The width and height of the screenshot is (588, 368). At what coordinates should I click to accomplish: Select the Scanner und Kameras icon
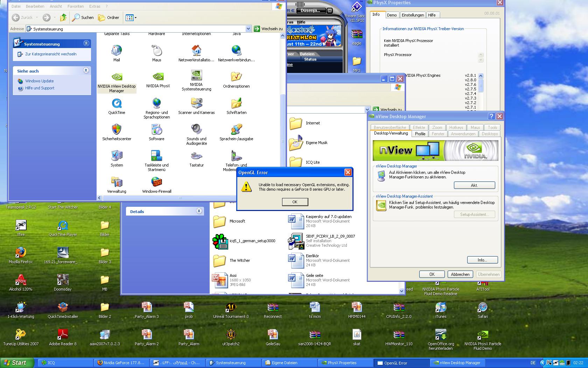pos(196,106)
